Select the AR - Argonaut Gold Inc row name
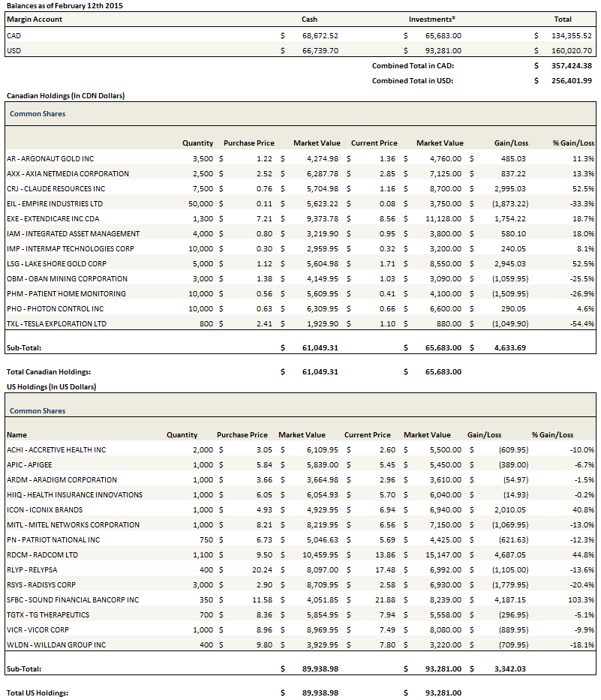This screenshot has width=601, height=700. (50, 158)
